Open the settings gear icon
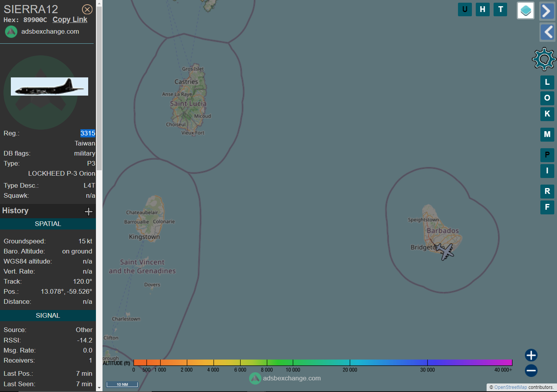This screenshot has height=392, width=557. 544,59
